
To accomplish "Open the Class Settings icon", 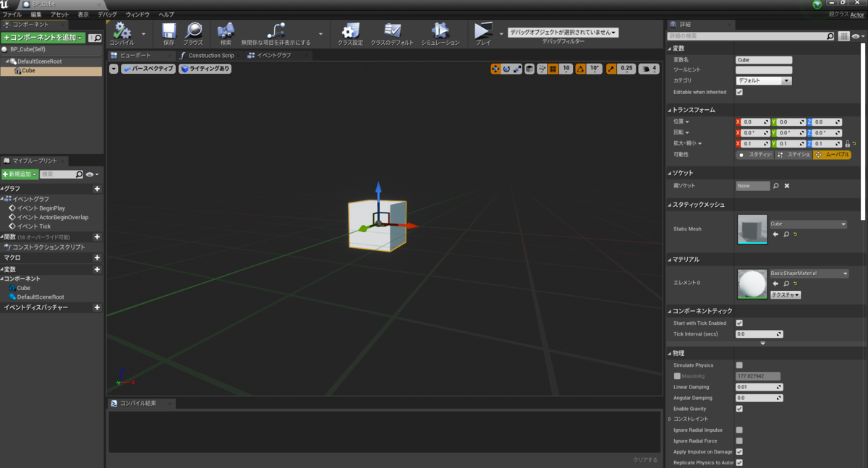I will tap(350, 32).
